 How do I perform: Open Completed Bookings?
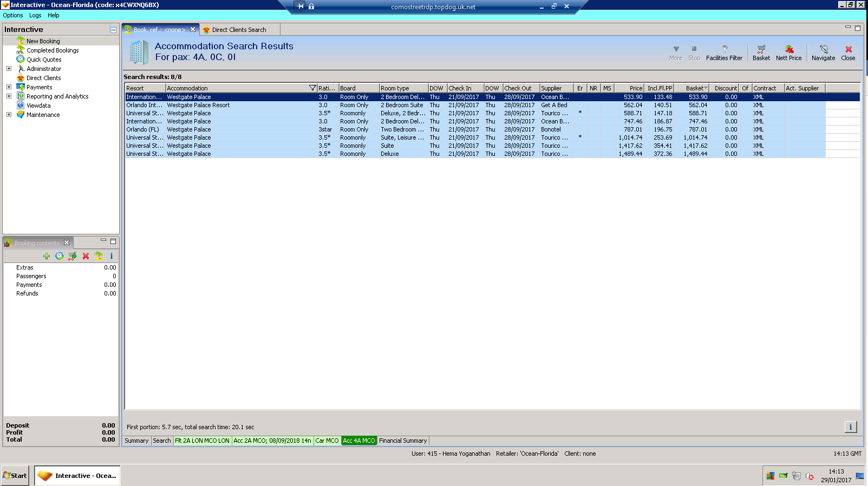pyautogui.click(x=53, y=50)
